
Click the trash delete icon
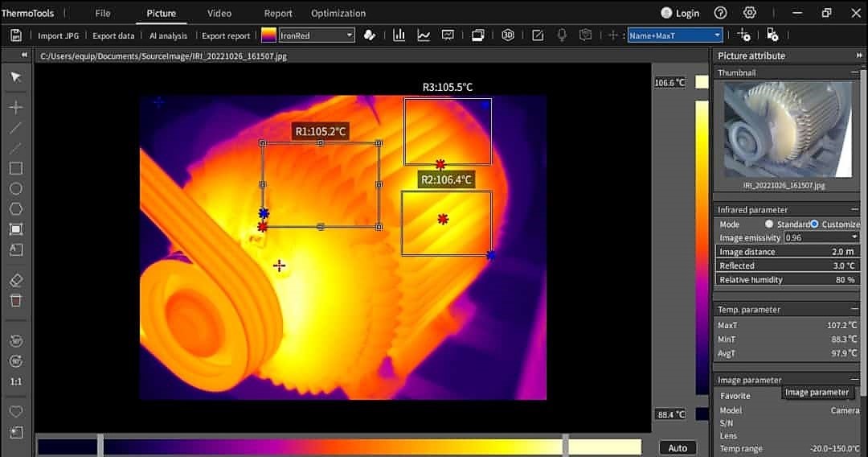(x=15, y=301)
